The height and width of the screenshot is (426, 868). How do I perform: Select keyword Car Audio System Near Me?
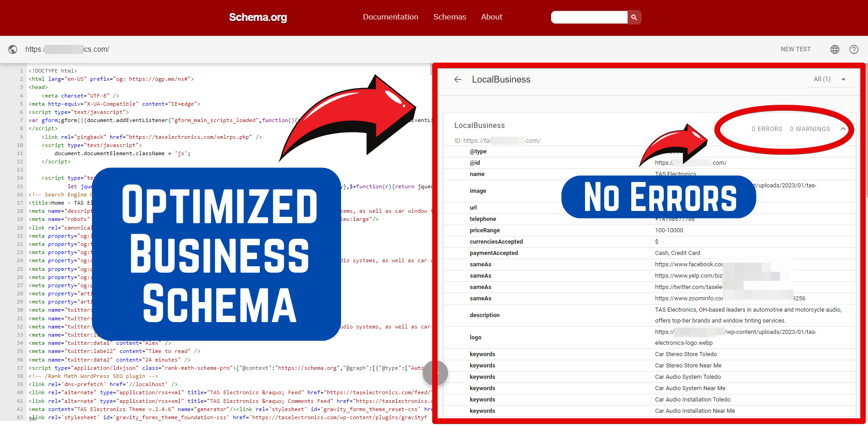[x=690, y=388]
